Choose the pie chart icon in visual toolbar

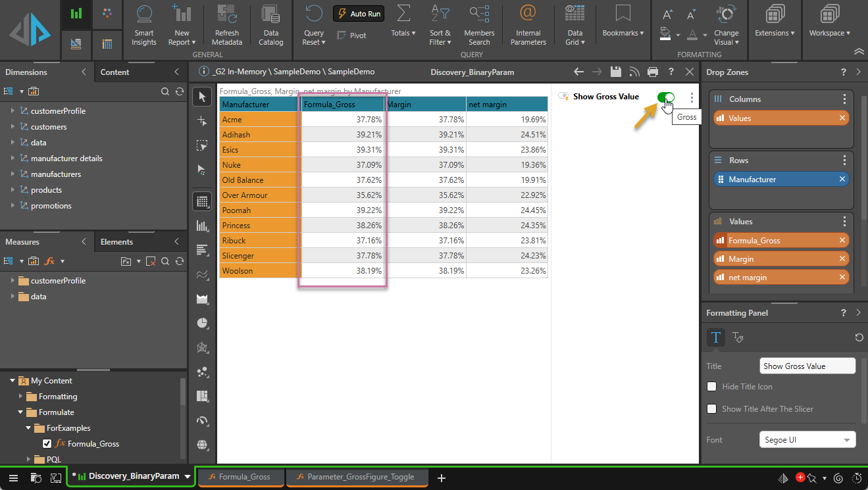202,323
